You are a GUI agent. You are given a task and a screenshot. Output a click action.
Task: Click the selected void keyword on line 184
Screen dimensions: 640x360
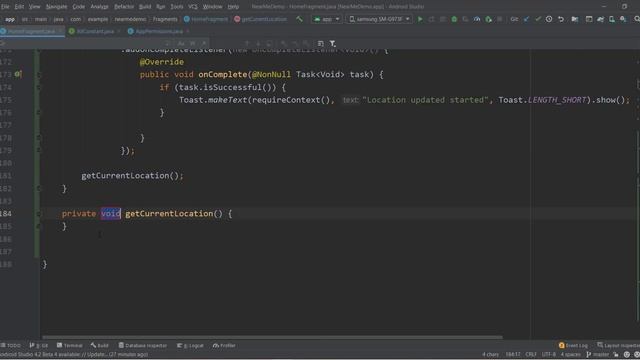111,213
